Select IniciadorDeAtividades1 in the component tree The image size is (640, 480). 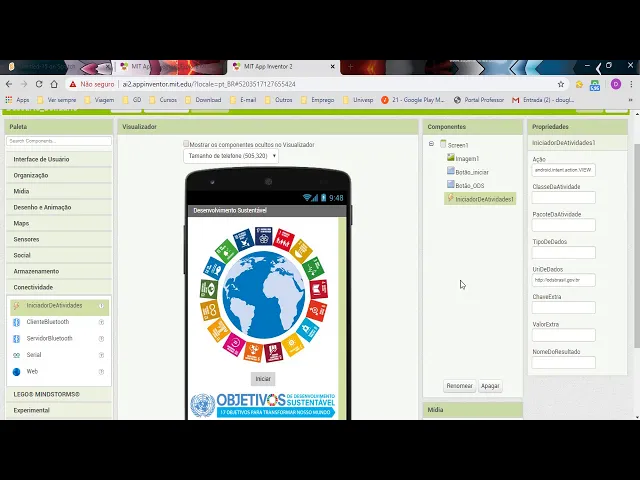click(x=480, y=199)
